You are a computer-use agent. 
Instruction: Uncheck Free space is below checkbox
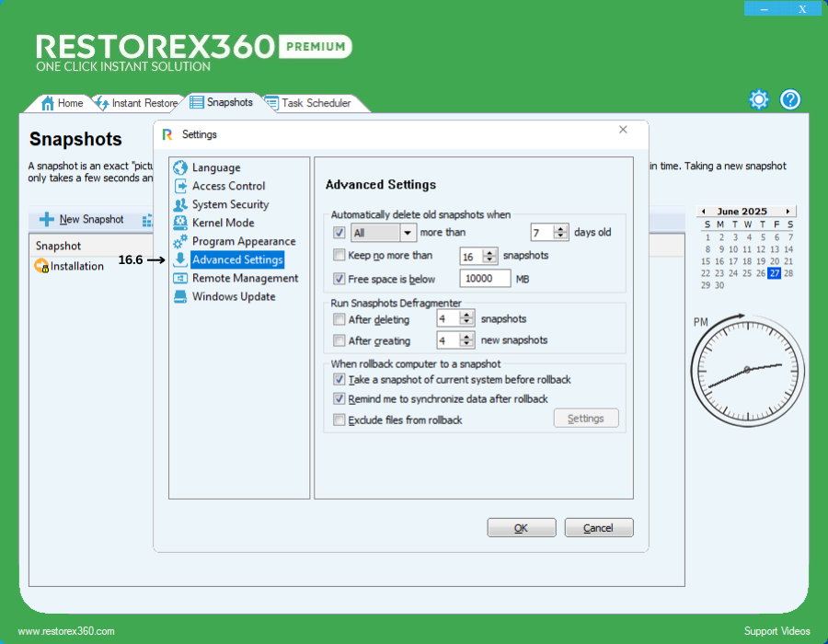pos(339,279)
